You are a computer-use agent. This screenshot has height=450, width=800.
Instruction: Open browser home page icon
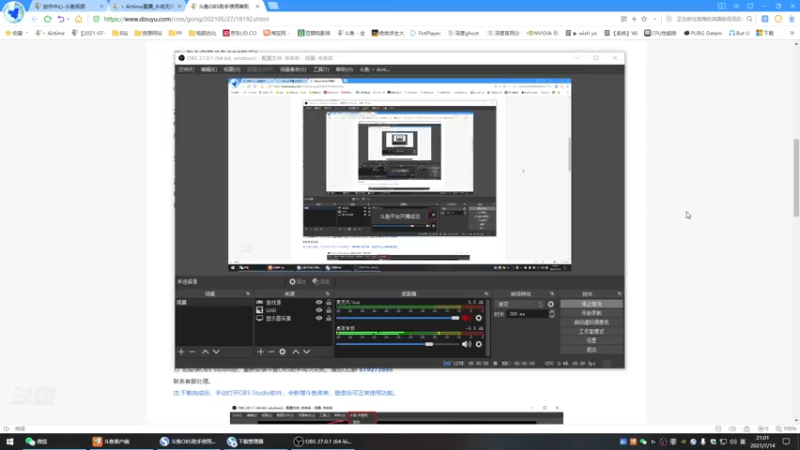78,19
